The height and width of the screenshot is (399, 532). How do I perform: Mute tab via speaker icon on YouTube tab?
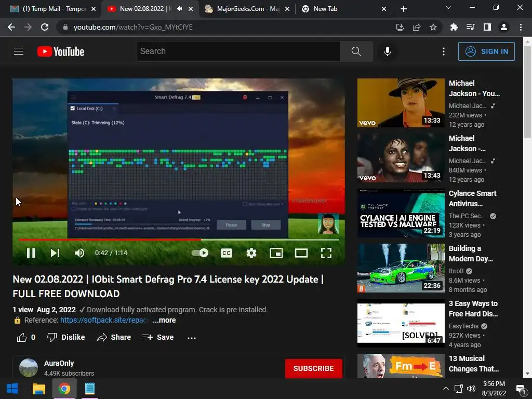pos(179,9)
